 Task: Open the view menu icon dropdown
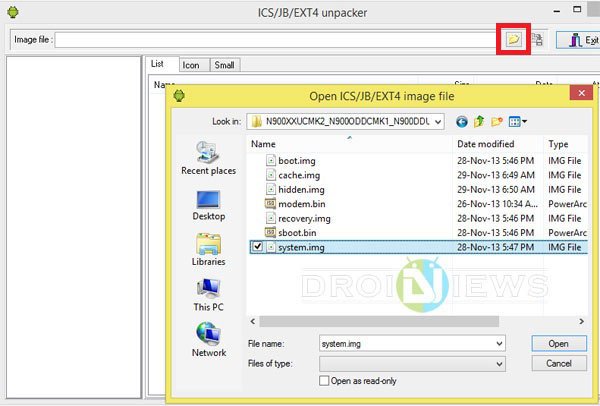click(x=517, y=122)
